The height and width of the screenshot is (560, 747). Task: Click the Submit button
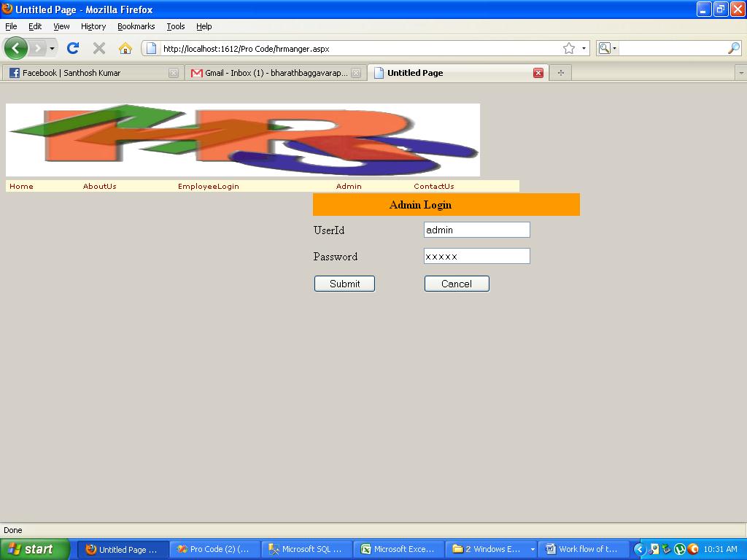(344, 284)
